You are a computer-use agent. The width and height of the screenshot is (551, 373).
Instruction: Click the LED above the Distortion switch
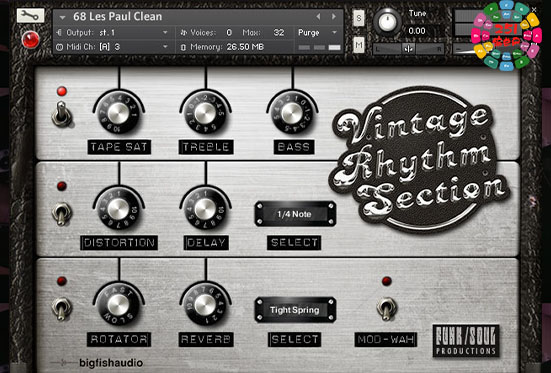click(x=62, y=186)
